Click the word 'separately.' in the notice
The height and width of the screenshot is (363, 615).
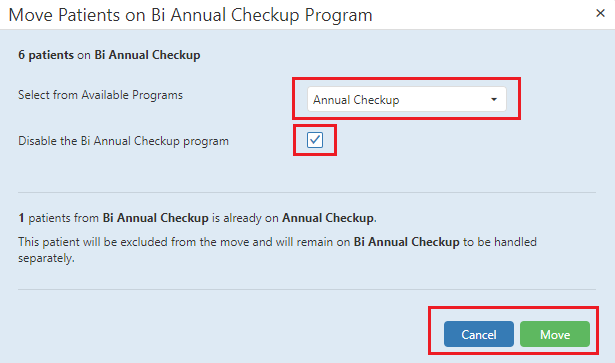click(x=46, y=258)
